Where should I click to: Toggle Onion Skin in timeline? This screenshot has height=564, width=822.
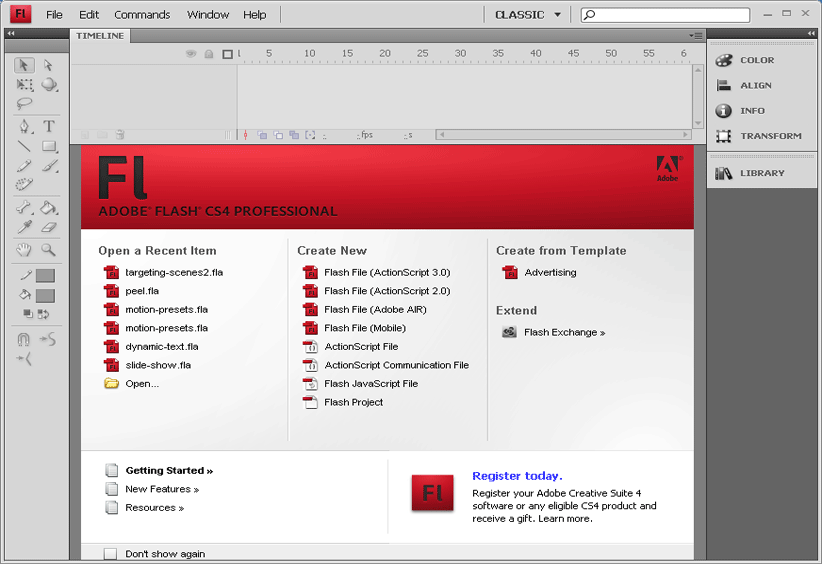262,135
